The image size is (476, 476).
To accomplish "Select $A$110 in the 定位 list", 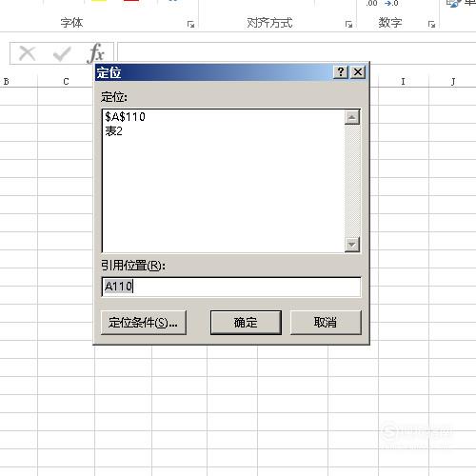I will [x=125, y=117].
